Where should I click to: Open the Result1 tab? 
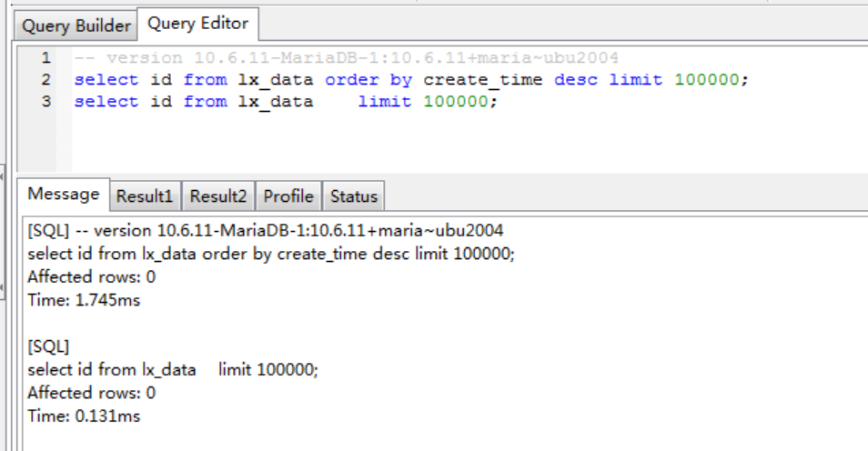click(144, 195)
